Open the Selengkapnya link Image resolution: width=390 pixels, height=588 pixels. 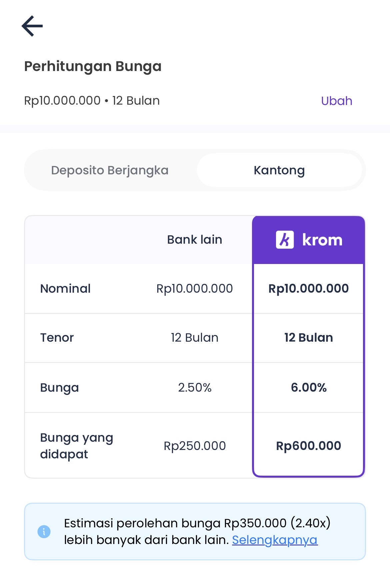pyautogui.click(x=275, y=540)
